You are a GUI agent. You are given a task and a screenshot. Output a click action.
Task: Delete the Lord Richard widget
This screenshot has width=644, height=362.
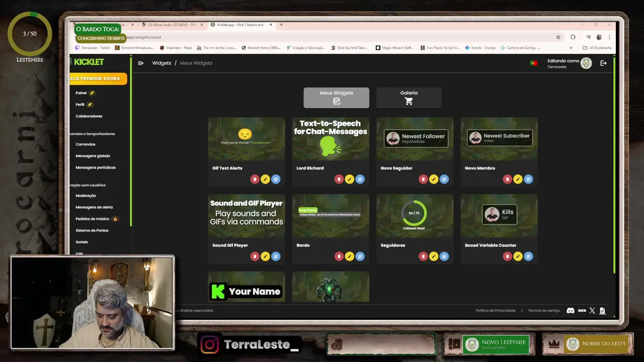339,179
